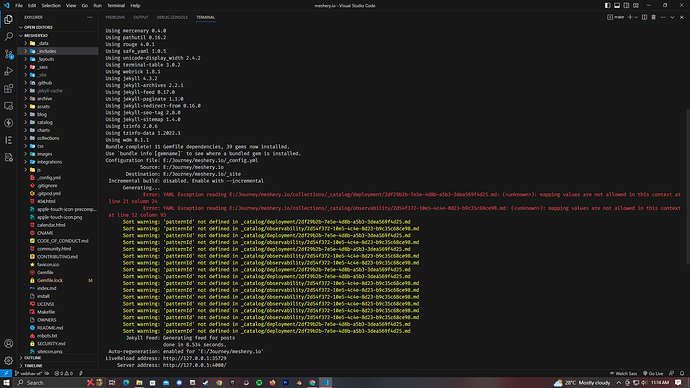Open File Explorer from the taskbar
This screenshot has width=690, height=388.
point(139,383)
